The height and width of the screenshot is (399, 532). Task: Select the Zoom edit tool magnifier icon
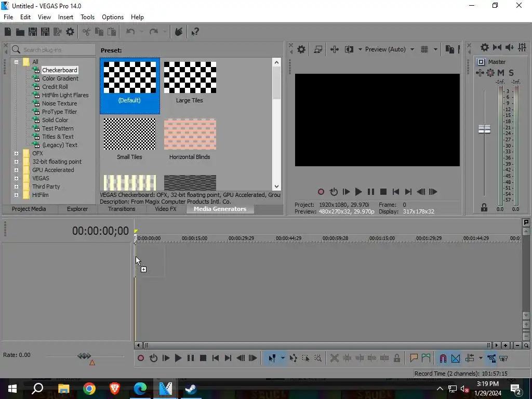click(318, 358)
